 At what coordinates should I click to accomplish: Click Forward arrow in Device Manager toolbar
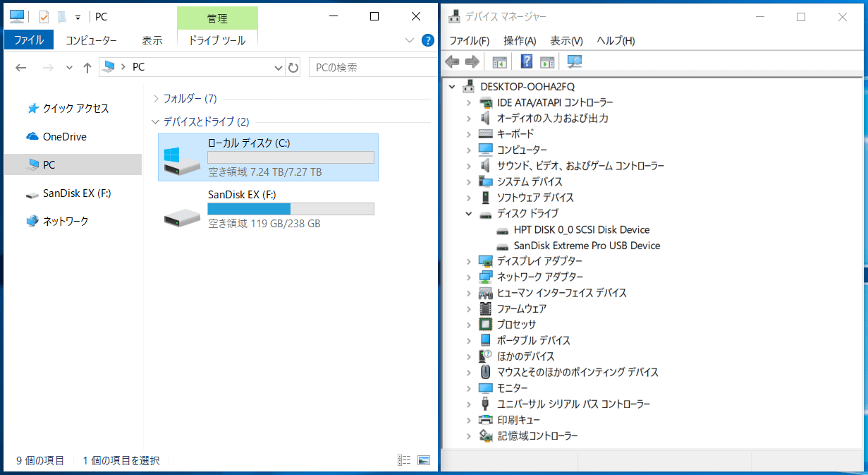coord(472,62)
